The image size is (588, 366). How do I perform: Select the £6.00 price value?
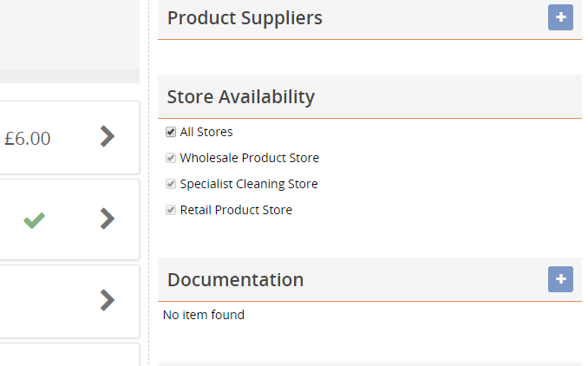(x=28, y=138)
